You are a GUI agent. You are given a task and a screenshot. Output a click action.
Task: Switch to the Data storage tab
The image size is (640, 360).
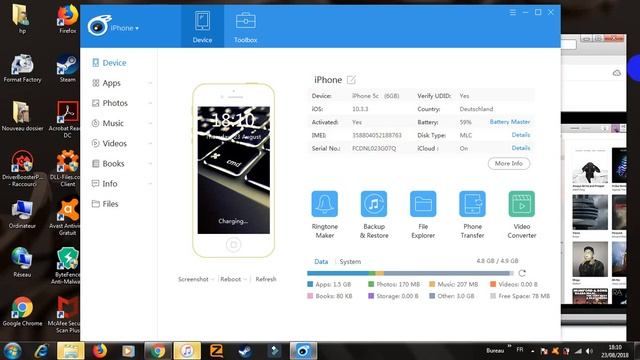coord(321,262)
